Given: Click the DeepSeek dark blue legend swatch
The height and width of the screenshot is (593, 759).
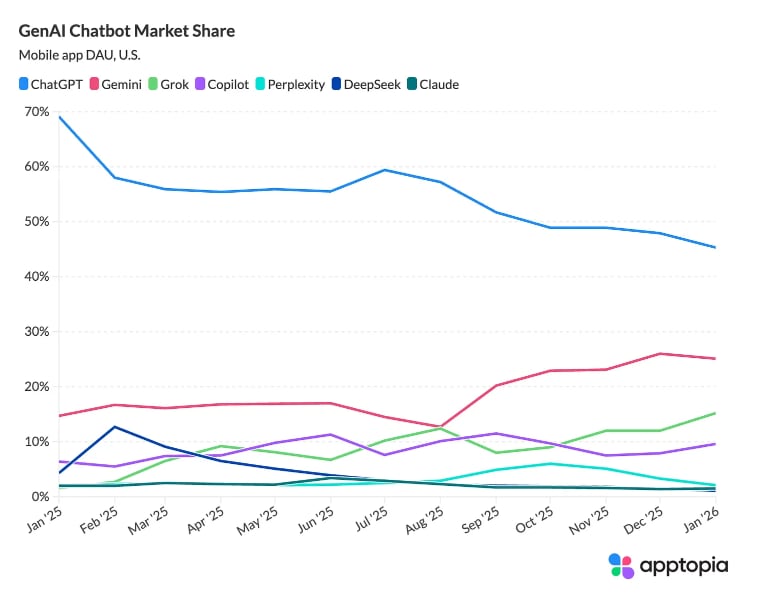Looking at the screenshot, I should 334,84.
